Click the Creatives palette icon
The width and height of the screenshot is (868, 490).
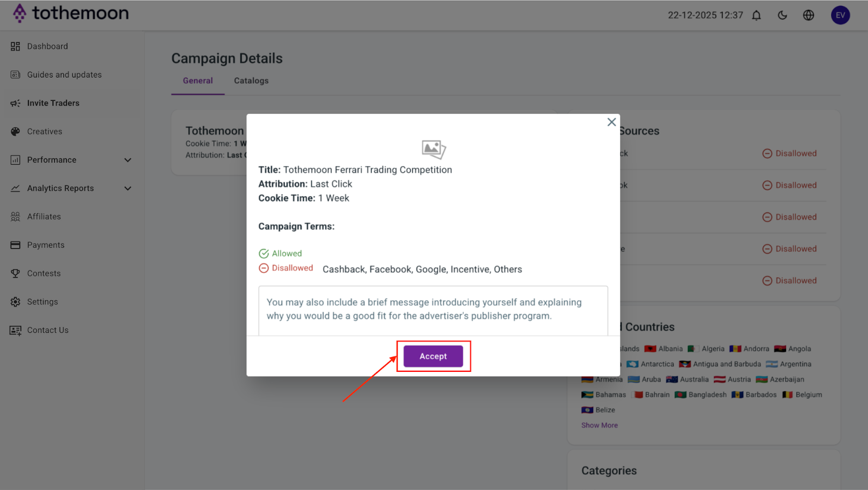click(15, 132)
